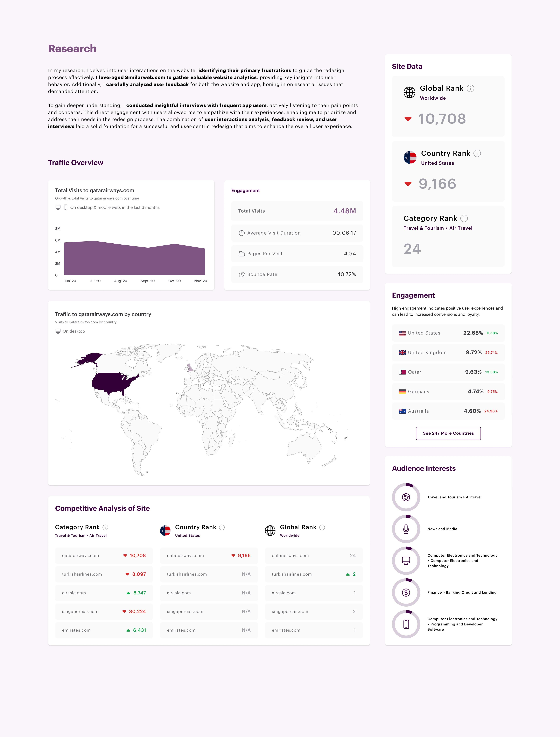Click info icon beside Competitive Analysis Global Rank

tap(322, 527)
